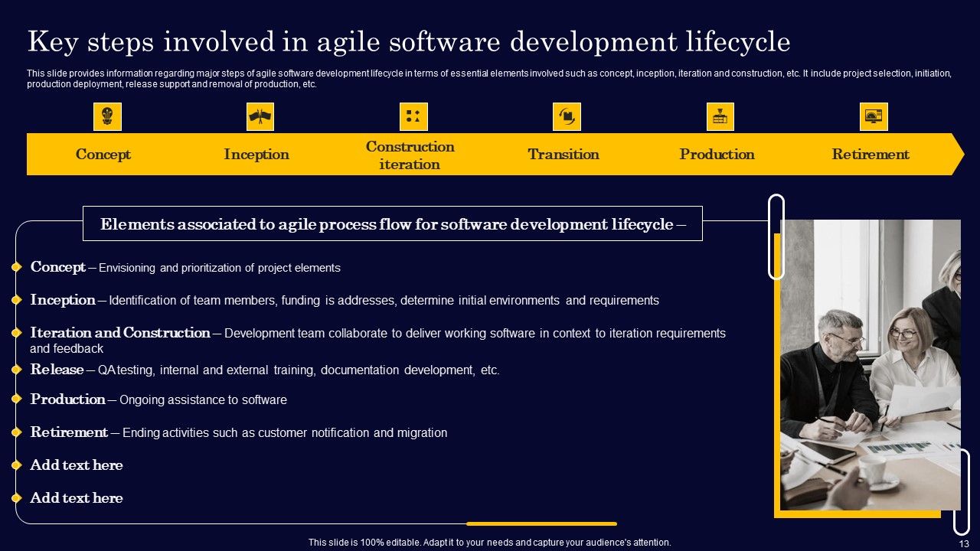Select the Production step in the arrow bar
980x551 pixels.
coord(717,155)
